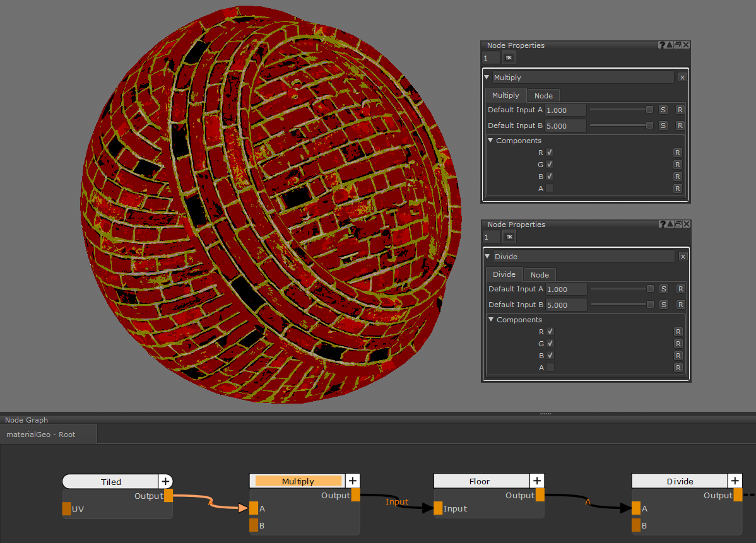Remove the Multiply node from the properties panel
Screen dimensions: 756x543
682,78
